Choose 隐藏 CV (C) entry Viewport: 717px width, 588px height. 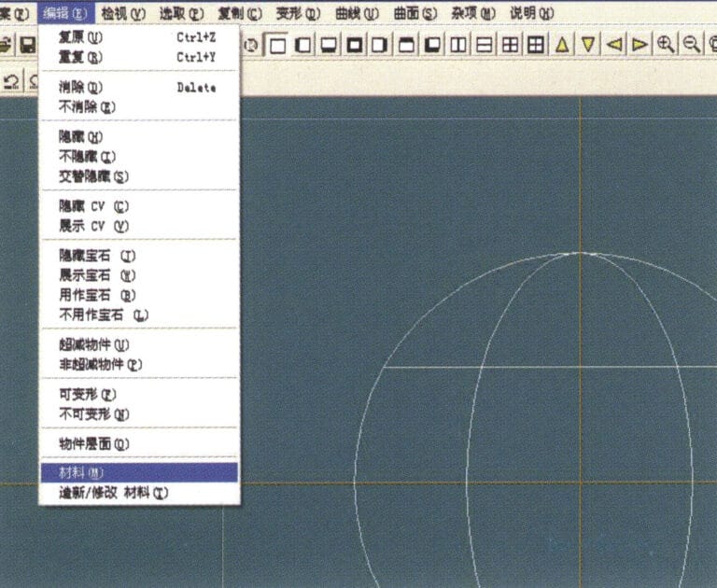139,206
